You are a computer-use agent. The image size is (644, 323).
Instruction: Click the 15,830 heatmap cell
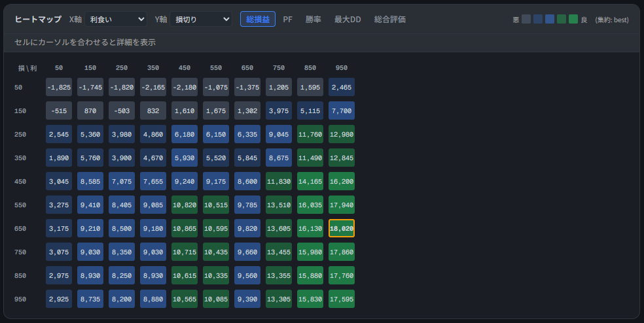(x=310, y=299)
